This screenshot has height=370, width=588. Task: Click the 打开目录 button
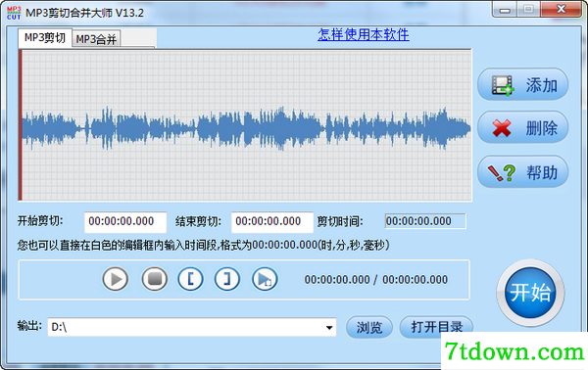(x=436, y=327)
